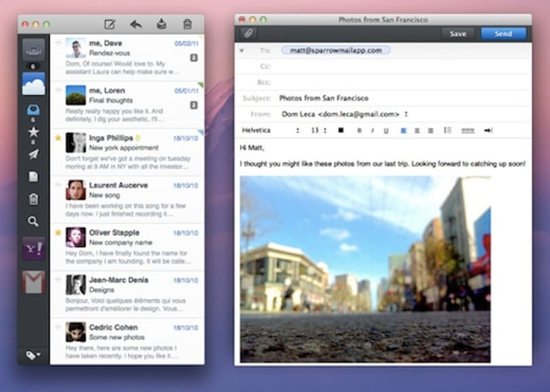Open the labels tag menu
550x392 pixels.
click(x=33, y=355)
